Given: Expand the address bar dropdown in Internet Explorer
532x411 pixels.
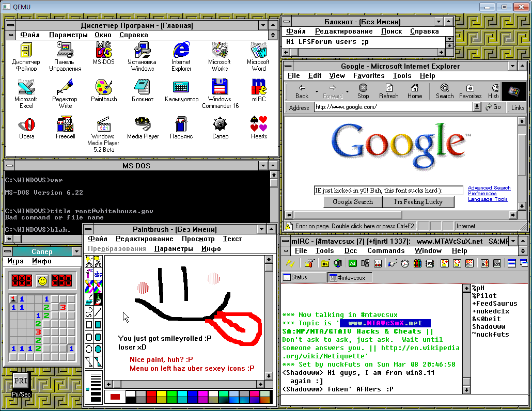Looking at the screenshot, I should pyautogui.click(x=477, y=107).
